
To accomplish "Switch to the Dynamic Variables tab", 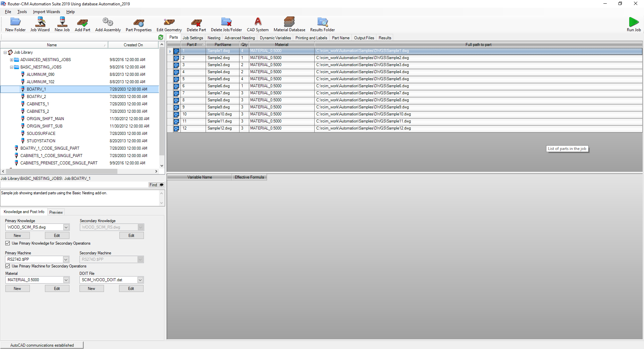I will (x=275, y=38).
